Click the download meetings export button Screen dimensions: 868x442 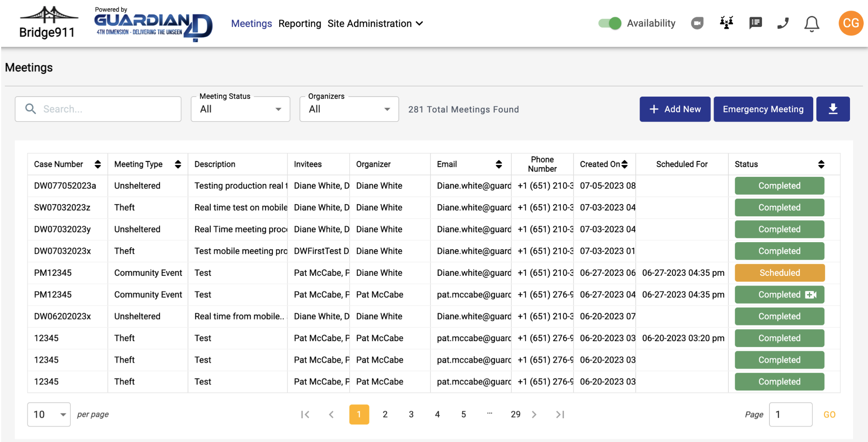pyautogui.click(x=833, y=109)
